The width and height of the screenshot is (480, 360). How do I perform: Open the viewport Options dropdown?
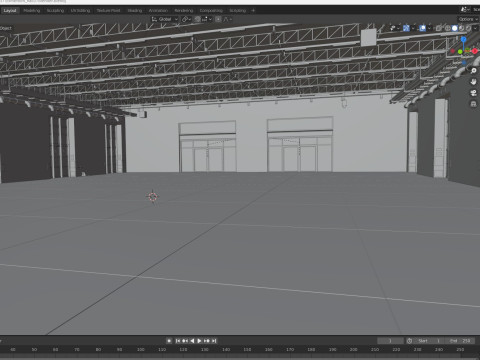click(468, 19)
